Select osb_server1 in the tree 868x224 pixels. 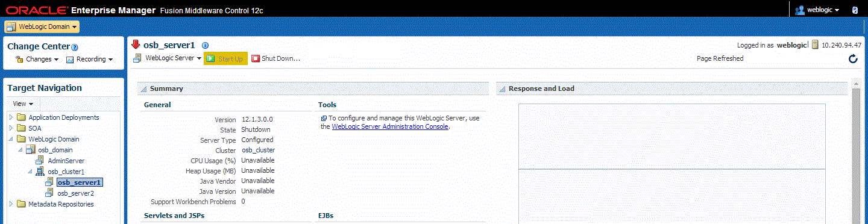(80, 182)
